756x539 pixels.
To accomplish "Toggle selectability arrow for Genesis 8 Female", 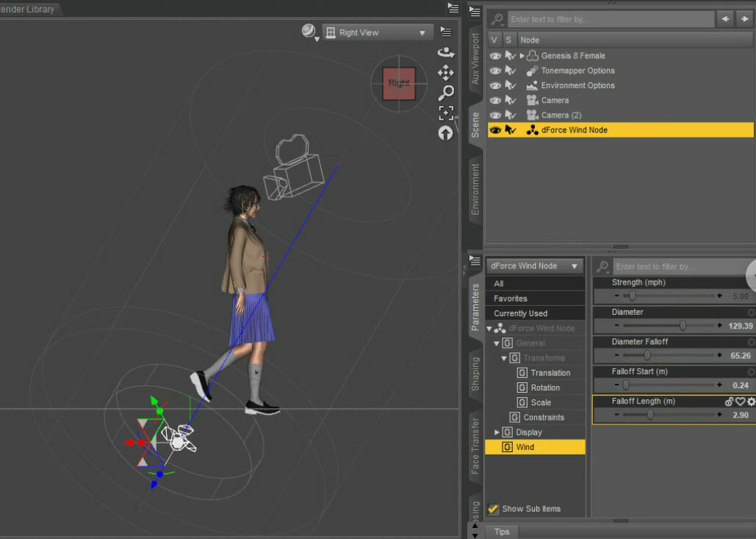I will click(x=511, y=56).
